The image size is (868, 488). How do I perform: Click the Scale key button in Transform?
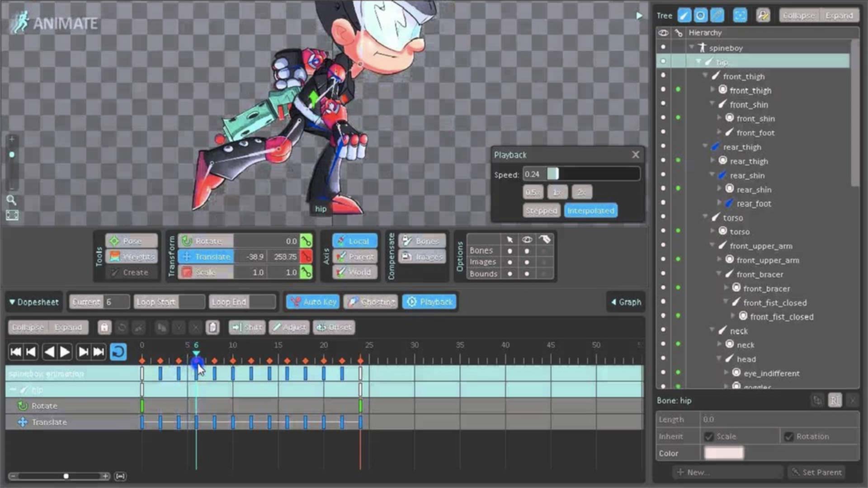306,272
